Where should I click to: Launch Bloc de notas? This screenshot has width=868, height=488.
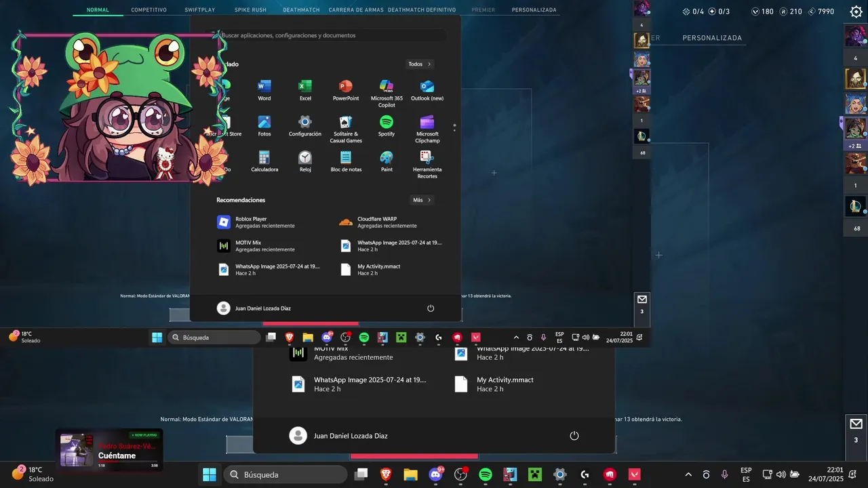[x=346, y=161]
